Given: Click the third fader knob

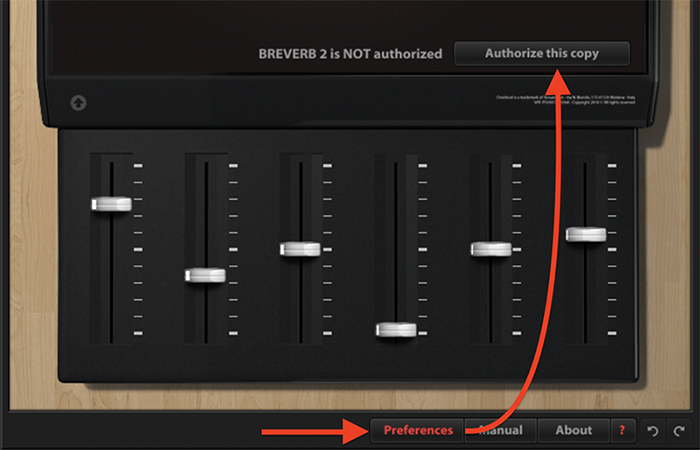Looking at the screenshot, I should [300, 249].
